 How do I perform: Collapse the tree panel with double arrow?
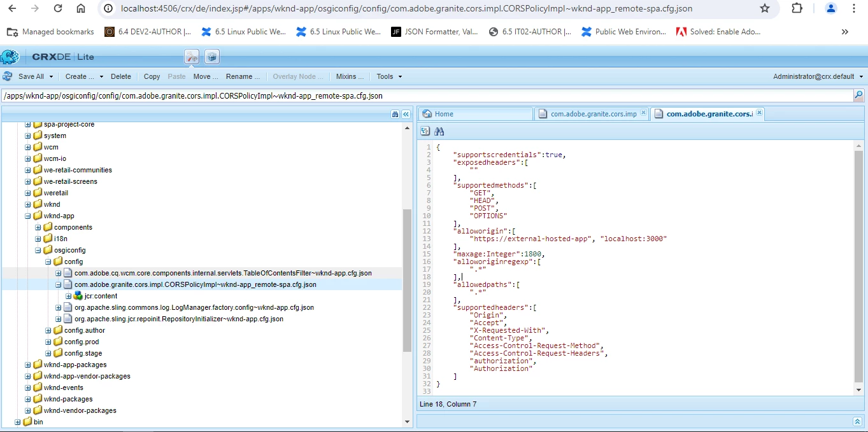[406, 114]
